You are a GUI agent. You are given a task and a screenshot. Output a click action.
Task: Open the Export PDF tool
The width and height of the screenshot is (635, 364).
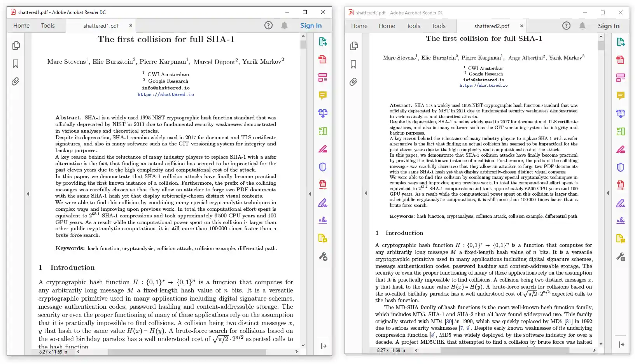(322, 42)
